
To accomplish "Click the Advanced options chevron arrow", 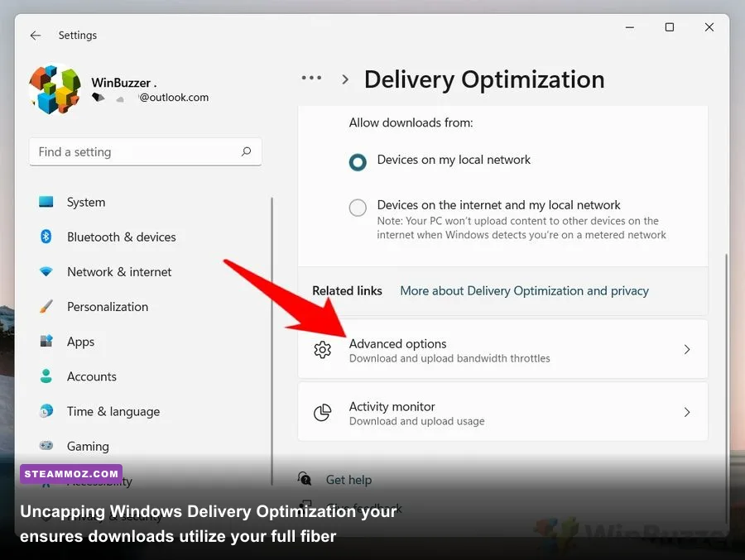I will pyautogui.click(x=687, y=350).
